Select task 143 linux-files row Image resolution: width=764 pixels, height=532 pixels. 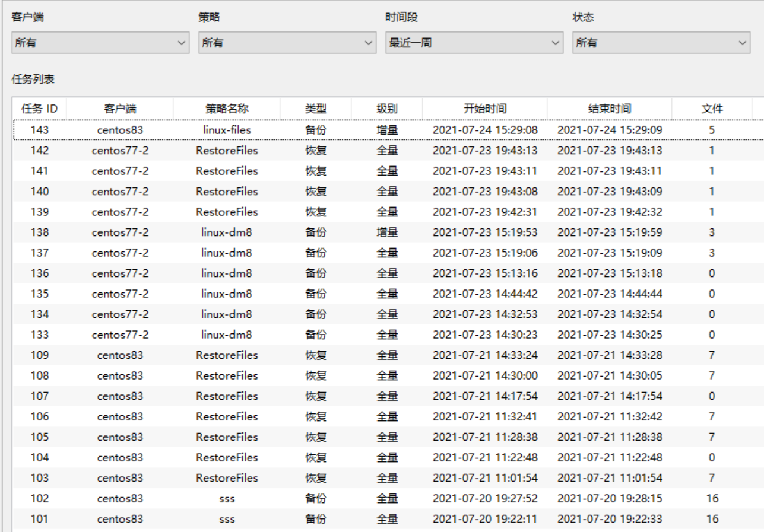click(x=227, y=130)
